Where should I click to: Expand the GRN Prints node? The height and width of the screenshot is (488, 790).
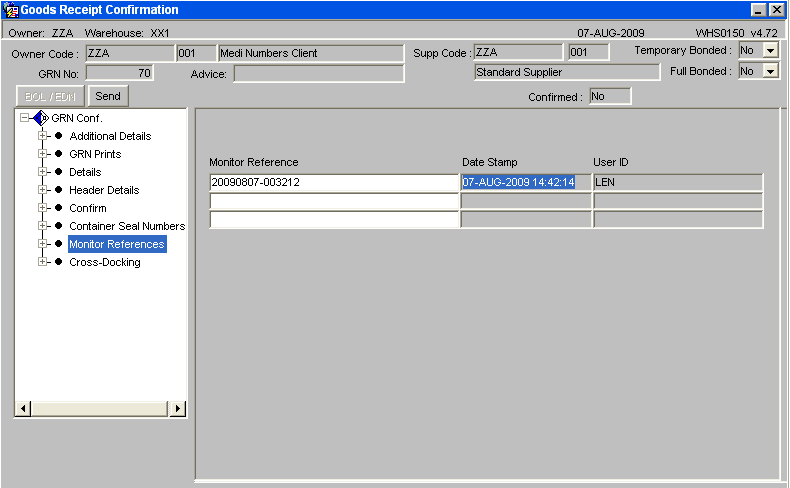pyautogui.click(x=43, y=154)
